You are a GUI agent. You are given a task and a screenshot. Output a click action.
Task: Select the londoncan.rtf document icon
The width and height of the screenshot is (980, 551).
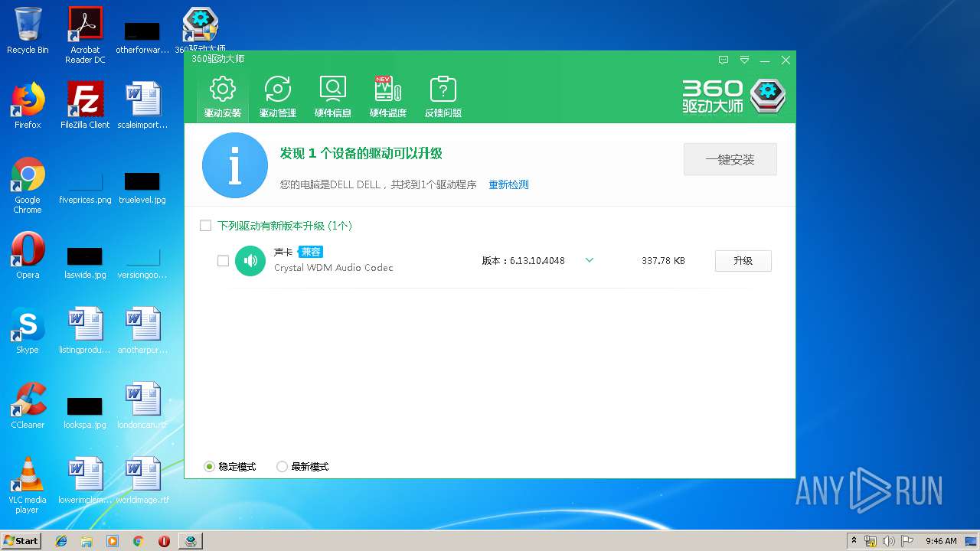[142, 406]
